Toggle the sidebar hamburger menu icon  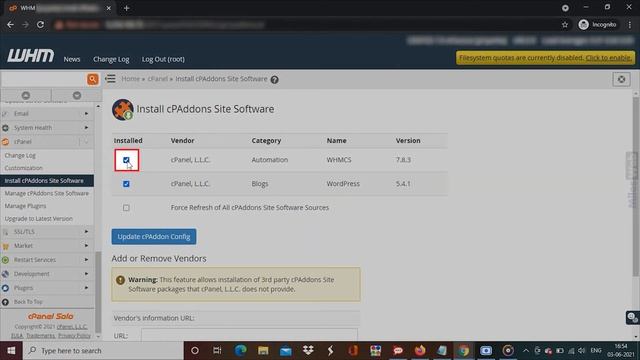tap(110, 79)
